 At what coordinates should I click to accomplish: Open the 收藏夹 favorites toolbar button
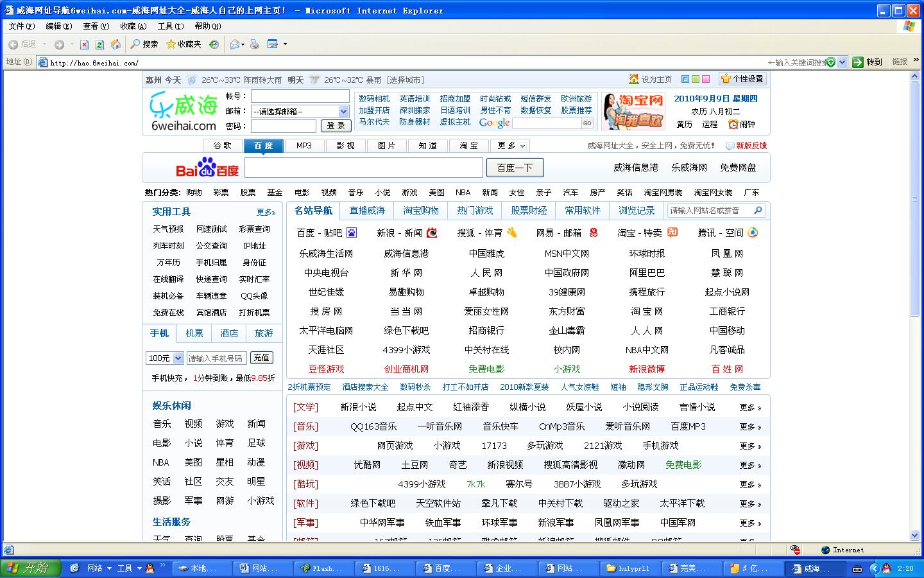(184, 44)
